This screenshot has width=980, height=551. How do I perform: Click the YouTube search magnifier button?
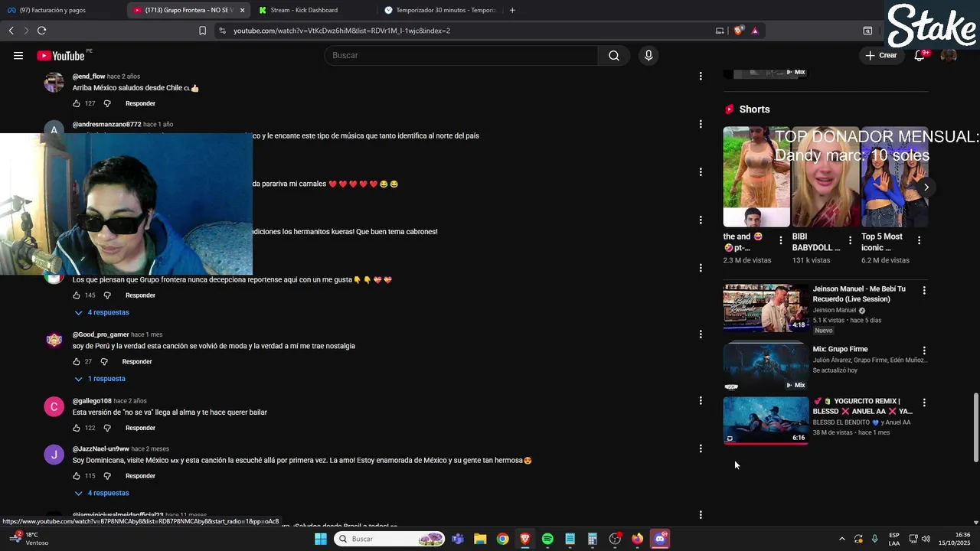[x=614, y=55]
